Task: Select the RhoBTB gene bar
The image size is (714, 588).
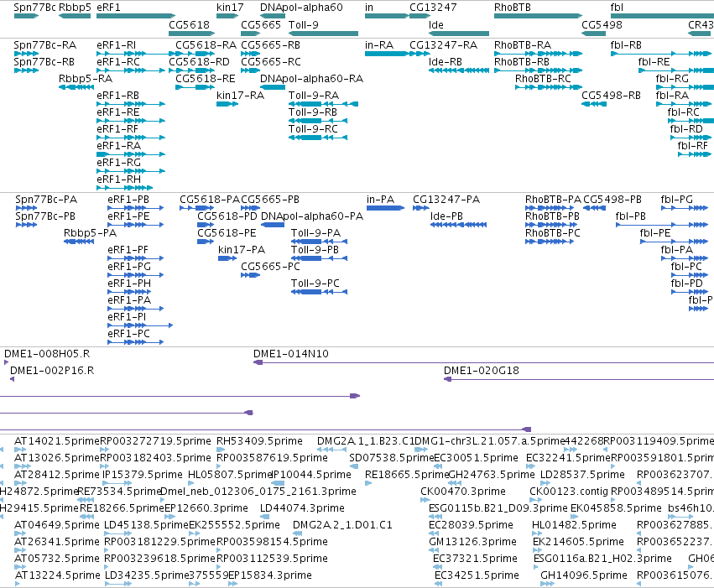Action: click(539, 17)
